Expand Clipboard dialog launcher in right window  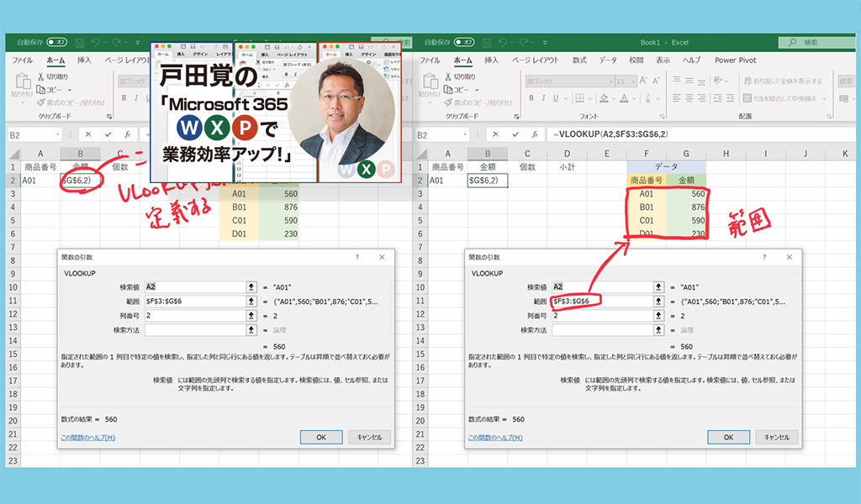point(516,116)
